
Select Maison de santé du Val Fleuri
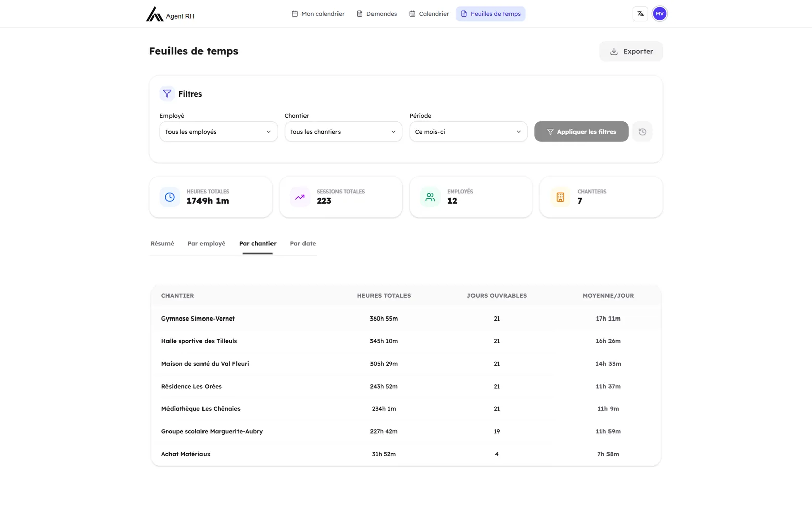205,364
